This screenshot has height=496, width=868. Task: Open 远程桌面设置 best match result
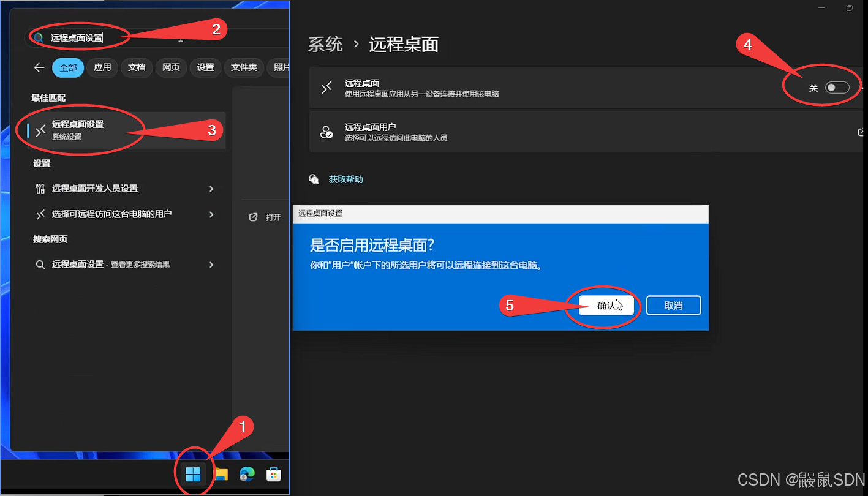(x=127, y=130)
